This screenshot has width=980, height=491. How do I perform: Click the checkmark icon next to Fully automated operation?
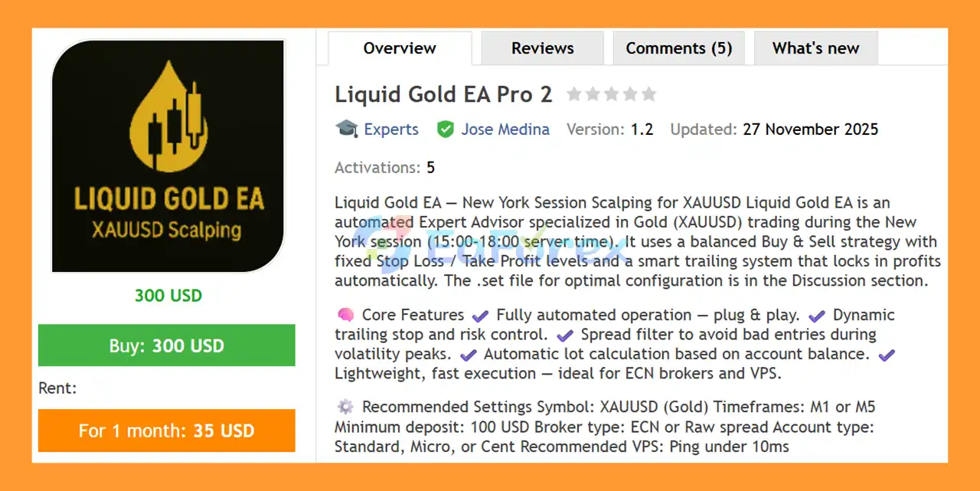[481, 314]
